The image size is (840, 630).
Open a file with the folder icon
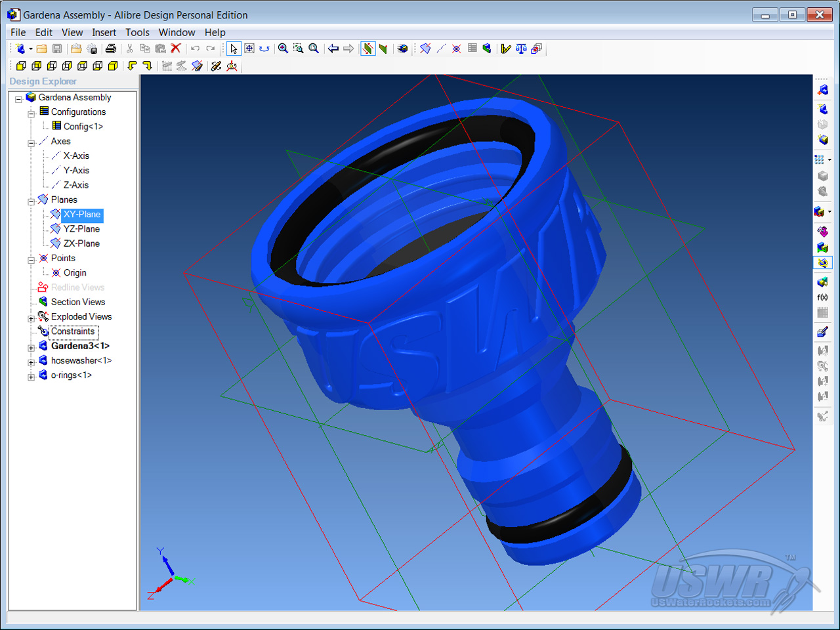[42, 49]
